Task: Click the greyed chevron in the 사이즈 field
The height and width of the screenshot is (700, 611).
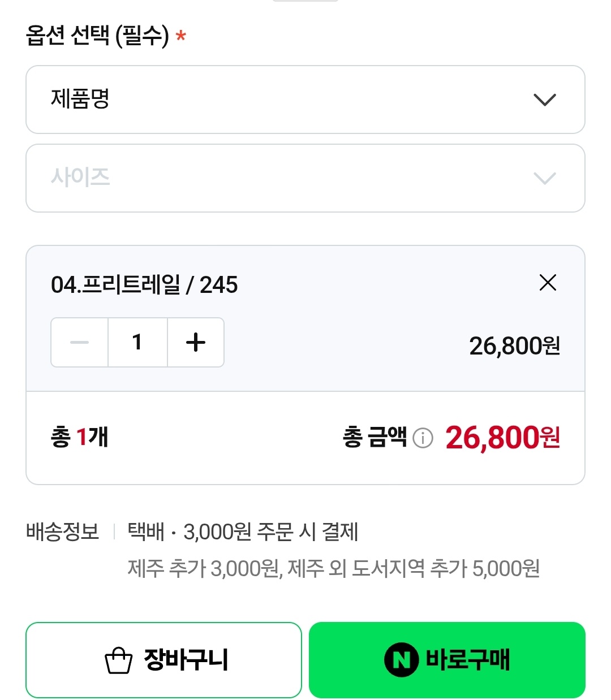Action: pyautogui.click(x=545, y=179)
